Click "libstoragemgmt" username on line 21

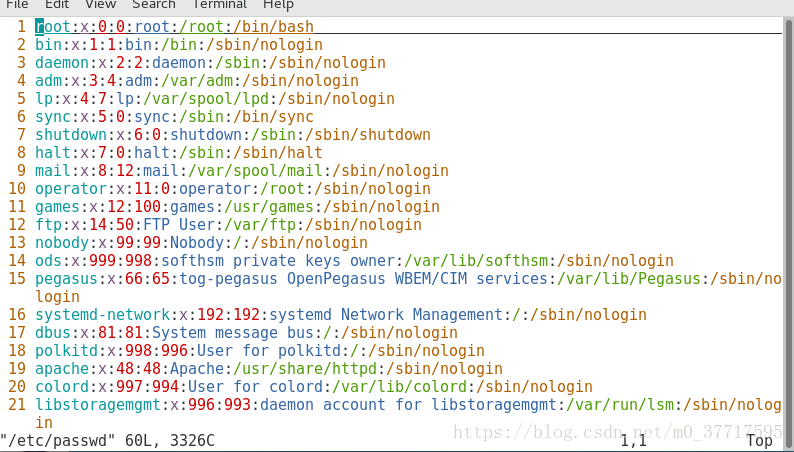[98, 405]
